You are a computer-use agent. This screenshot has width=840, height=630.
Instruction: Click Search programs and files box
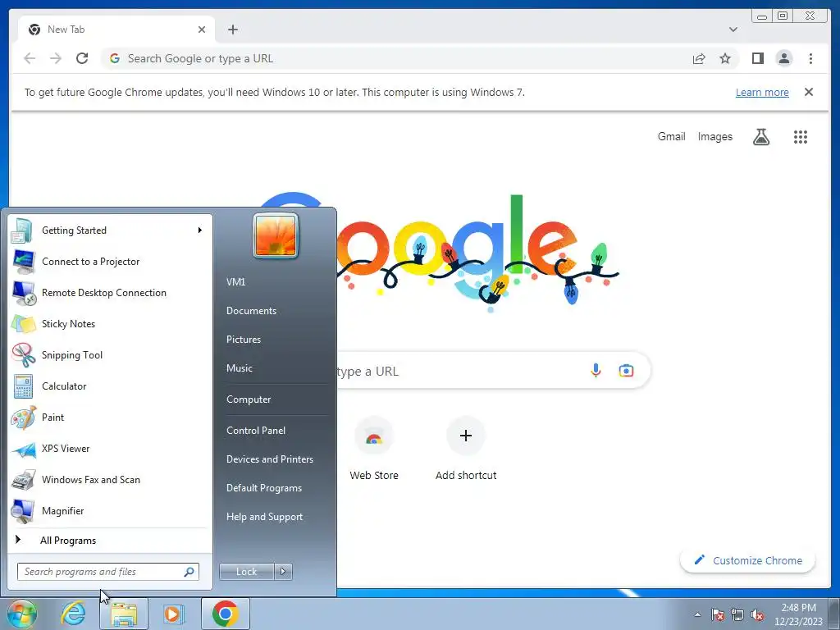pyautogui.click(x=107, y=572)
